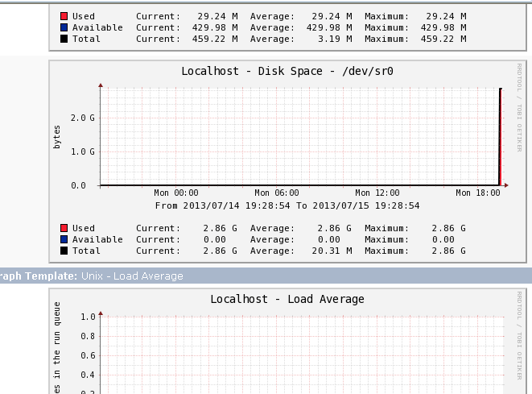Click the black Total swatch showing 2.86 G
Screen dimensions: 532x394
point(64,251)
